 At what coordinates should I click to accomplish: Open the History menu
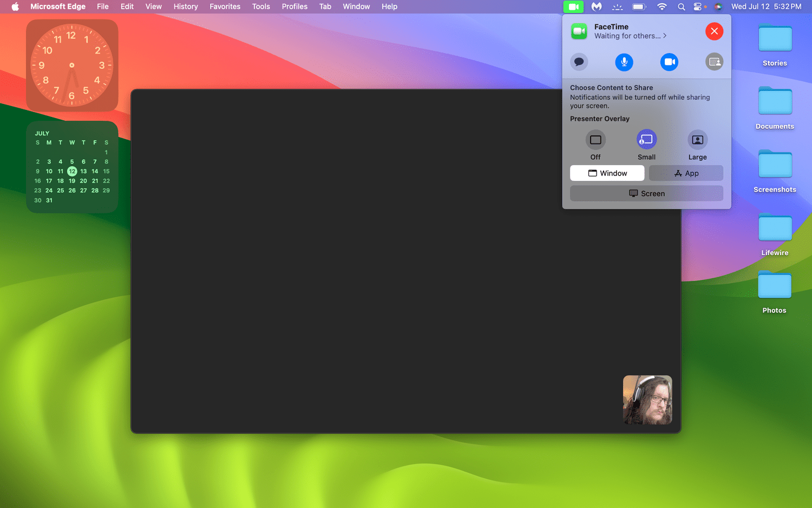(x=186, y=6)
